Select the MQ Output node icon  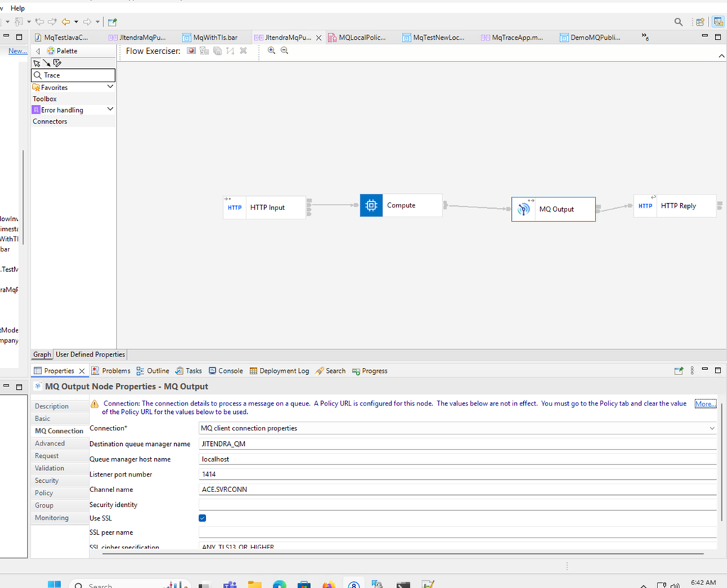pos(523,209)
